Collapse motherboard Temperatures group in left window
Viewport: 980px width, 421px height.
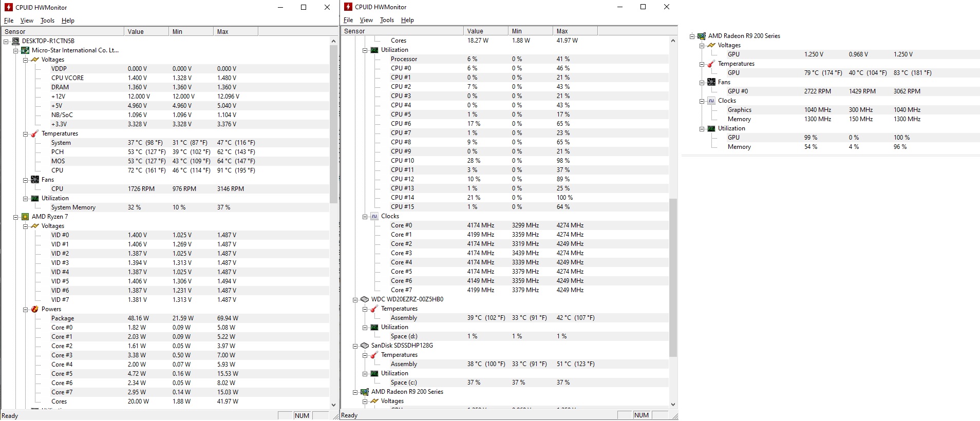click(26, 133)
